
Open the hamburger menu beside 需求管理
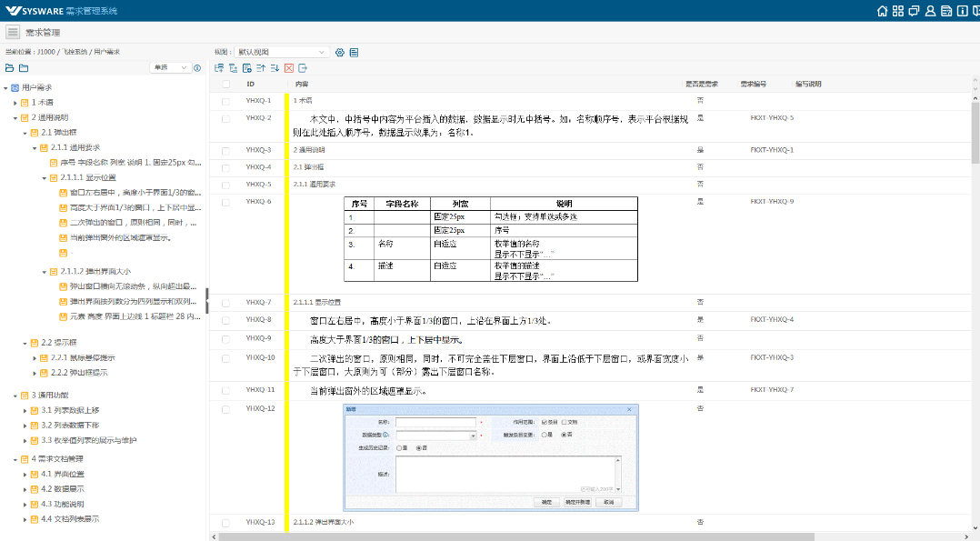click(13, 32)
